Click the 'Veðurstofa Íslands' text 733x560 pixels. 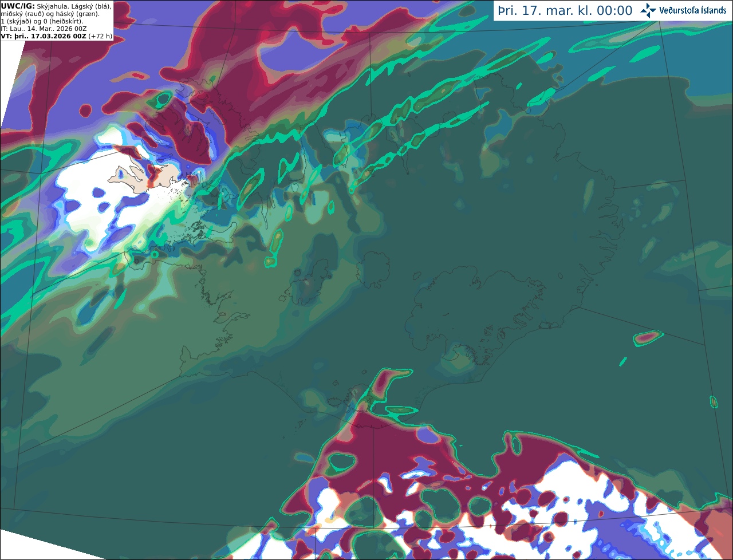tap(693, 10)
